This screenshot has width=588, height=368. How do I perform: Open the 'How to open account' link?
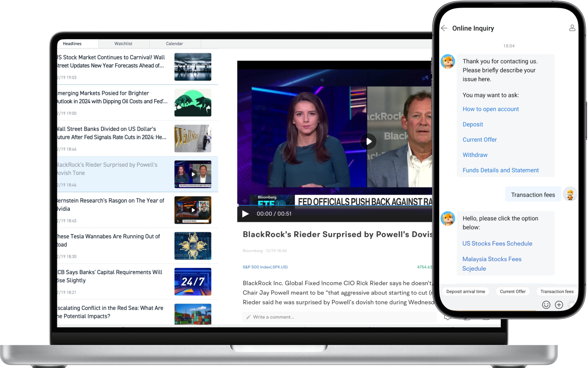coord(491,109)
